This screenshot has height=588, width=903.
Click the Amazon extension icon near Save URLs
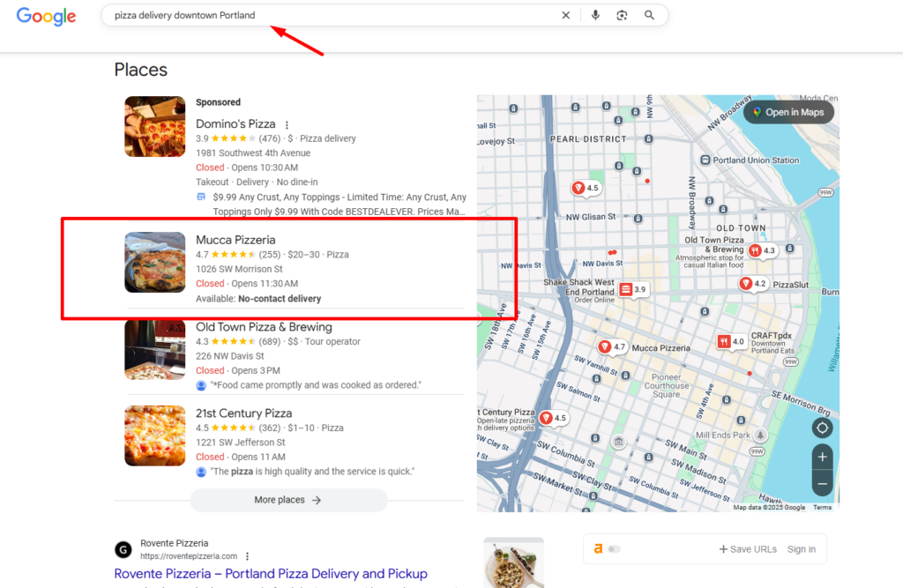pyautogui.click(x=598, y=548)
